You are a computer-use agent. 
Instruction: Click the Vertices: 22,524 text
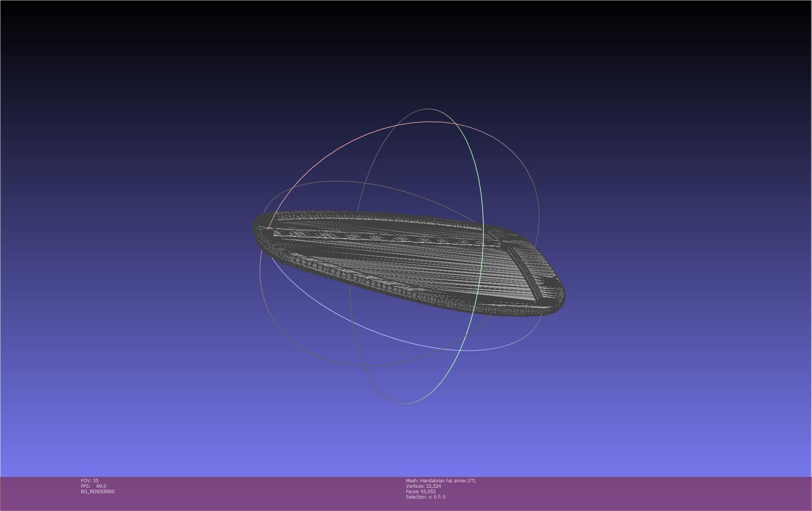tap(423, 486)
